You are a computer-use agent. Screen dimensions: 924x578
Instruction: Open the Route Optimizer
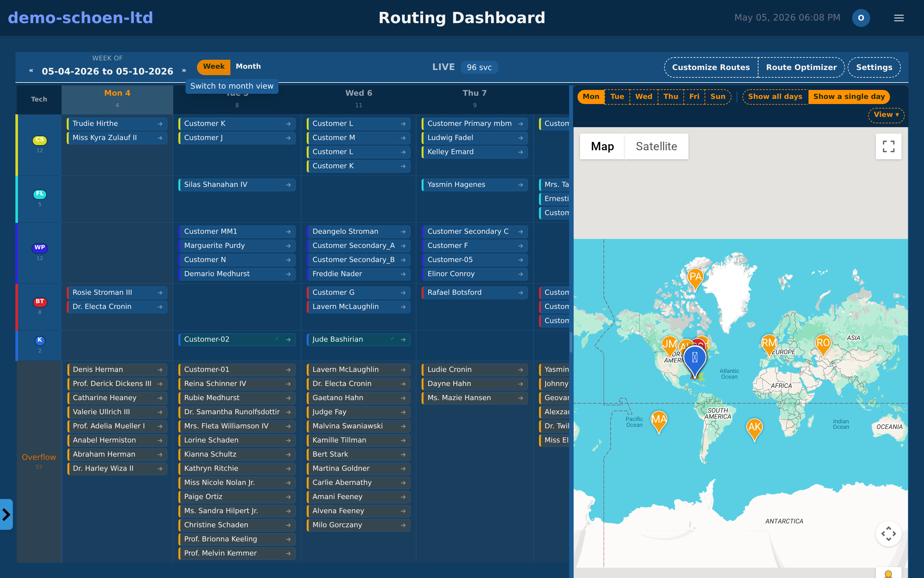pyautogui.click(x=801, y=67)
